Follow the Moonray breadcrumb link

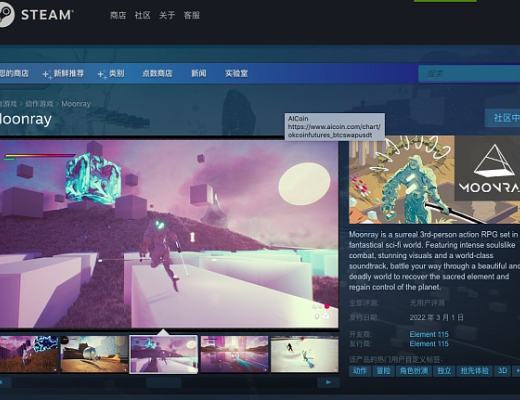pyautogui.click(x=76, y=104)
